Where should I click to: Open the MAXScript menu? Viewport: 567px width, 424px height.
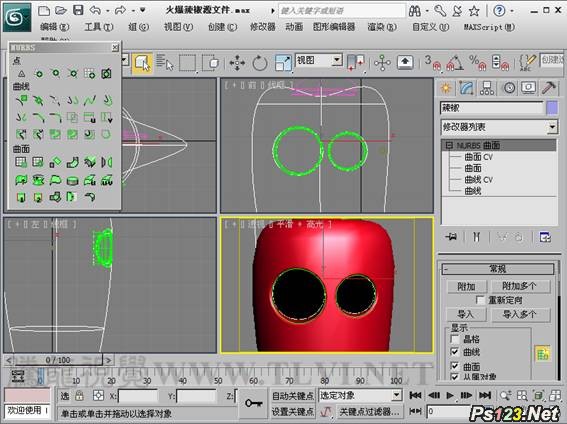[489, 27]
